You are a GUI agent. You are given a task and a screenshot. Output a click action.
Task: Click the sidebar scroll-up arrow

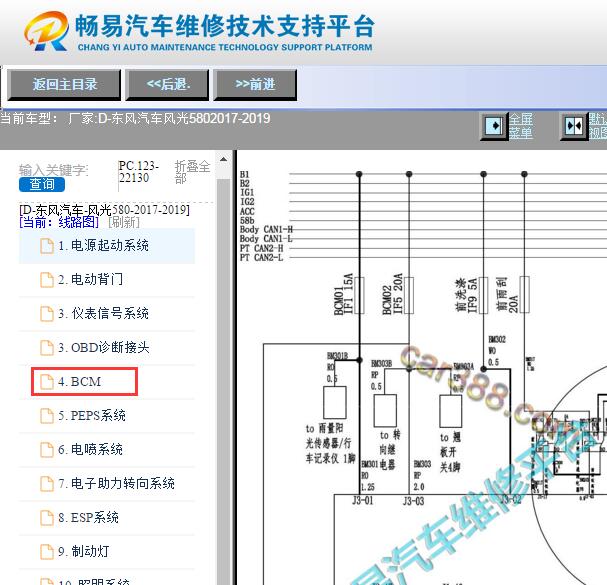[223, 159]
